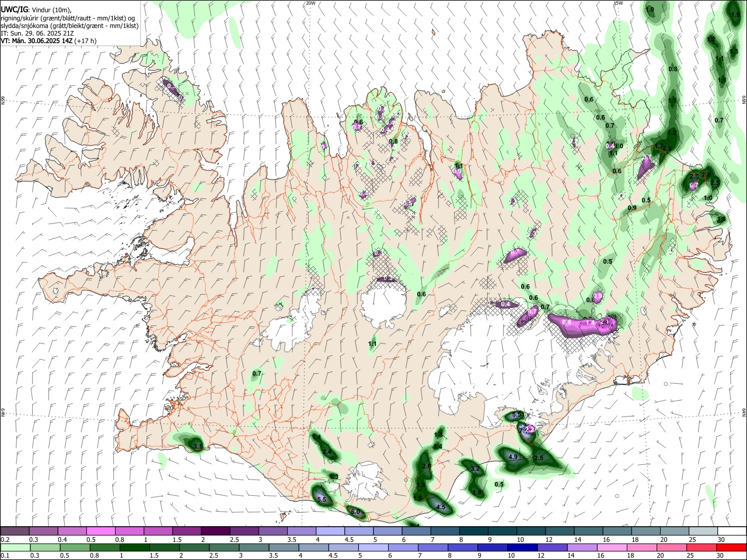747x560 pixels.
Task: Click the '1.3' value near the southern glacier
Action: pos(334,477)
